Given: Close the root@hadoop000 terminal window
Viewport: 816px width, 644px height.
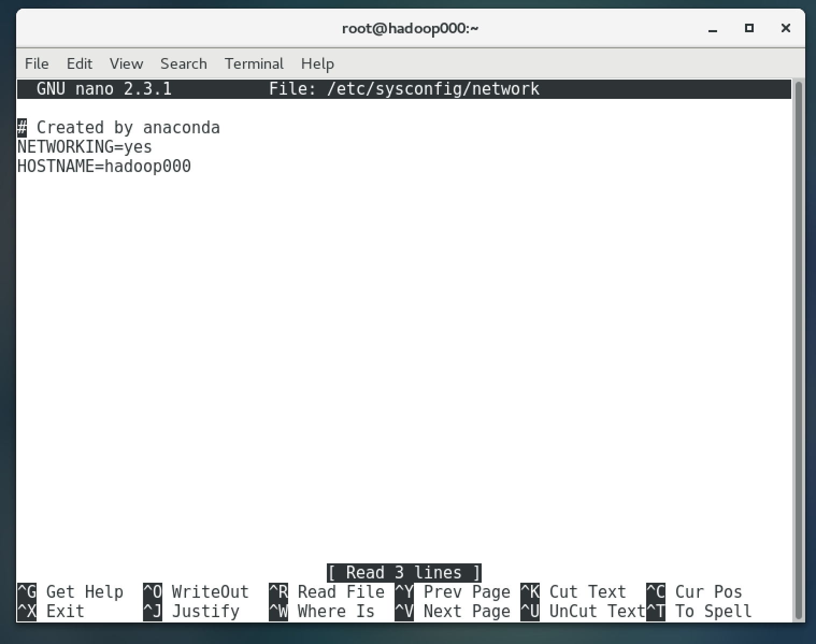Looking at the screenshot, I should (x=785, y=28).
